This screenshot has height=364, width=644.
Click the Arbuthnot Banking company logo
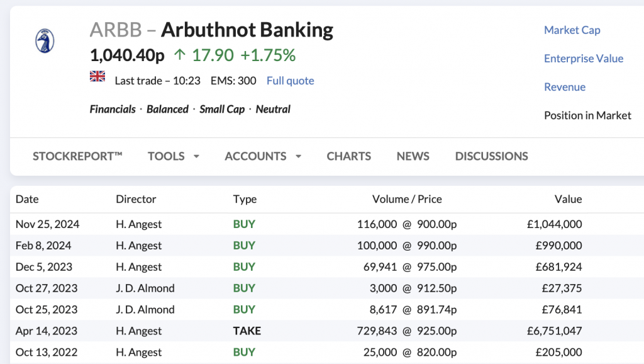tap(44, 41)
